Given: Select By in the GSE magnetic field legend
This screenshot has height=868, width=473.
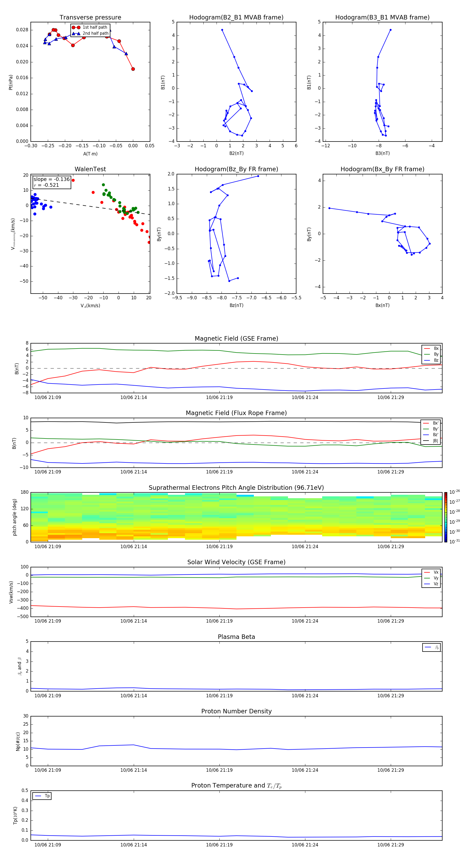Looking at the screenshot, I should (431, 354).
